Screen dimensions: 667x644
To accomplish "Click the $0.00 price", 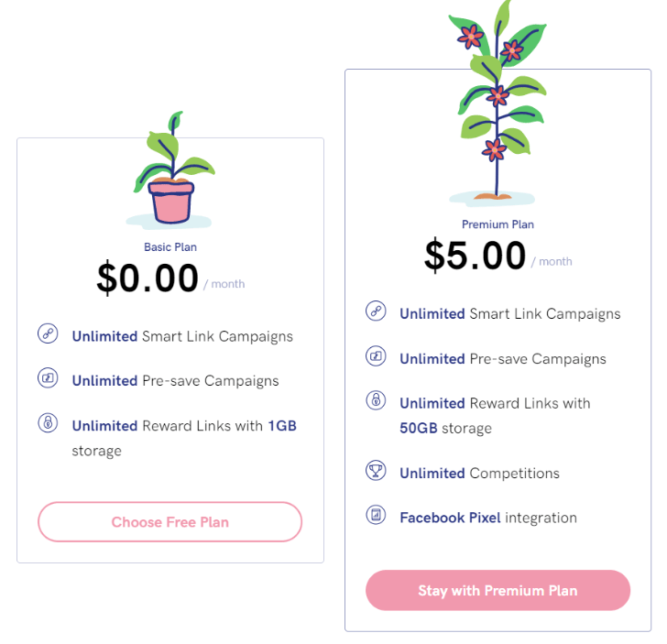I will pyautogui.click(x=148, y=278).
